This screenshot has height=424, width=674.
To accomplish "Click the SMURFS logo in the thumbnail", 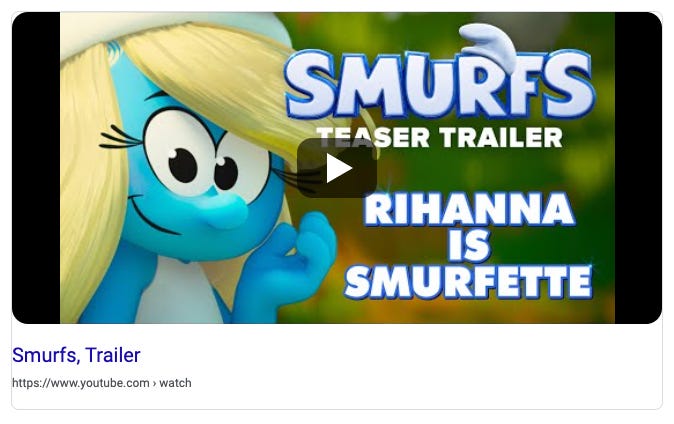I will click(439, 84).
